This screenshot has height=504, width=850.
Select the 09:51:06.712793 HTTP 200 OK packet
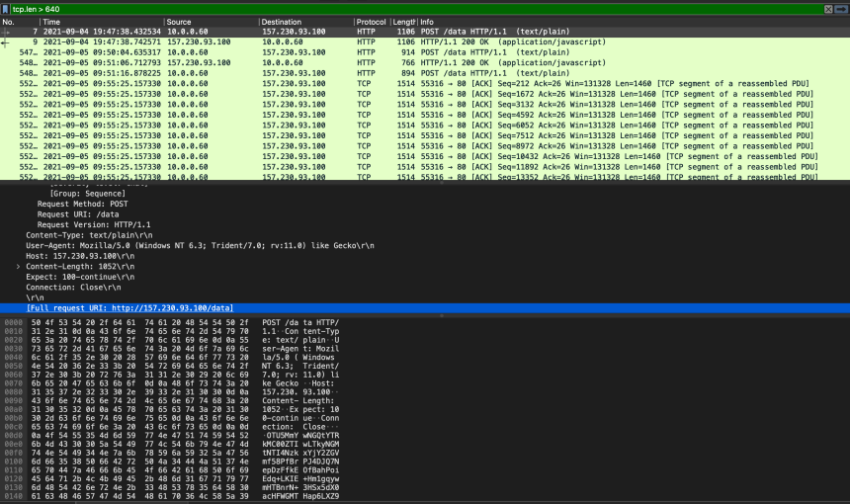425,63
